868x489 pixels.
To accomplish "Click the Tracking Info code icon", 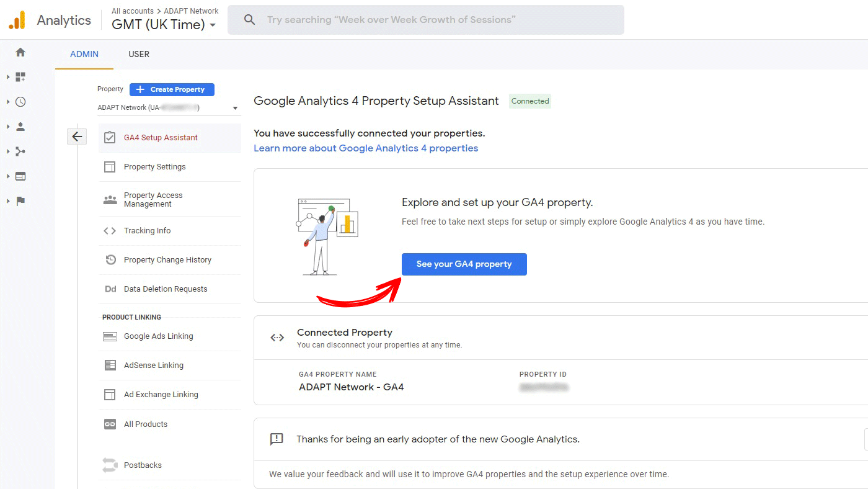I will click(110, 231).
